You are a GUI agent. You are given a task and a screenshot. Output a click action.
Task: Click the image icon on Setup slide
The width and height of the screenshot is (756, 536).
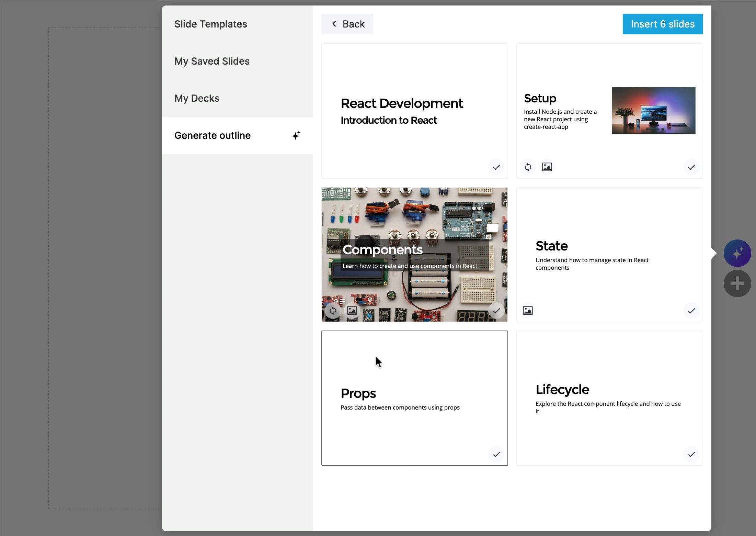(x=547, y=167)
